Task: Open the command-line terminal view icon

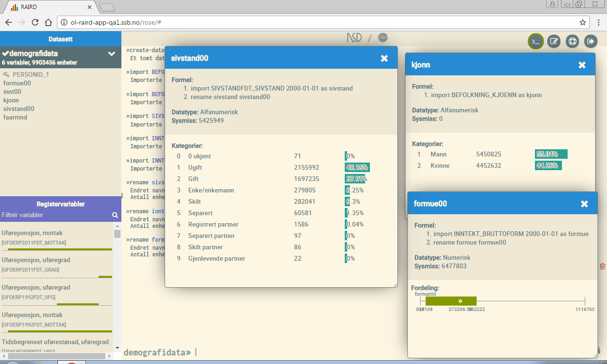Action: [x=536, y=42]
